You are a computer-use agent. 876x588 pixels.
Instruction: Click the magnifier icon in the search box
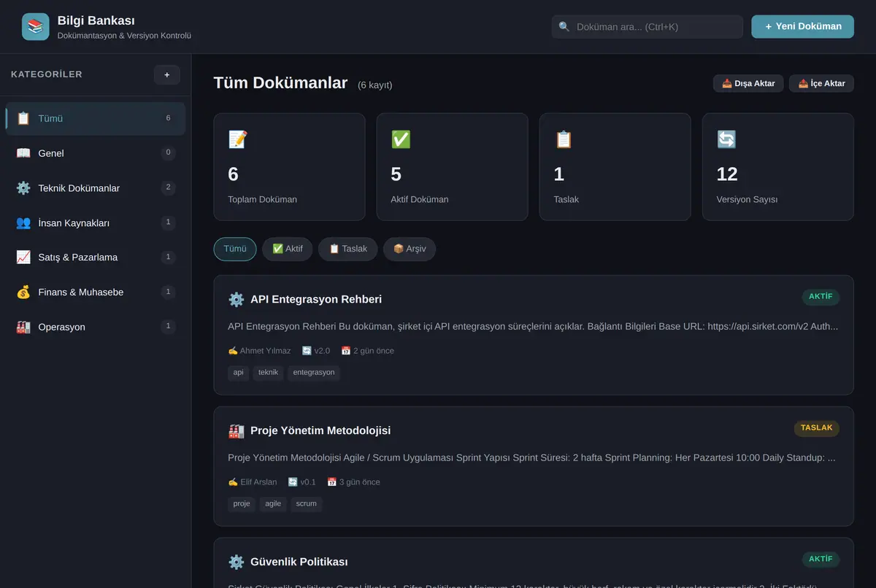click(564, 27)
